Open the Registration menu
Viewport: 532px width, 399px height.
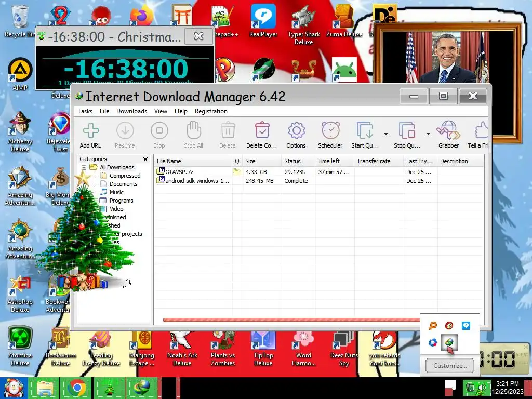(x=211, y=111)
